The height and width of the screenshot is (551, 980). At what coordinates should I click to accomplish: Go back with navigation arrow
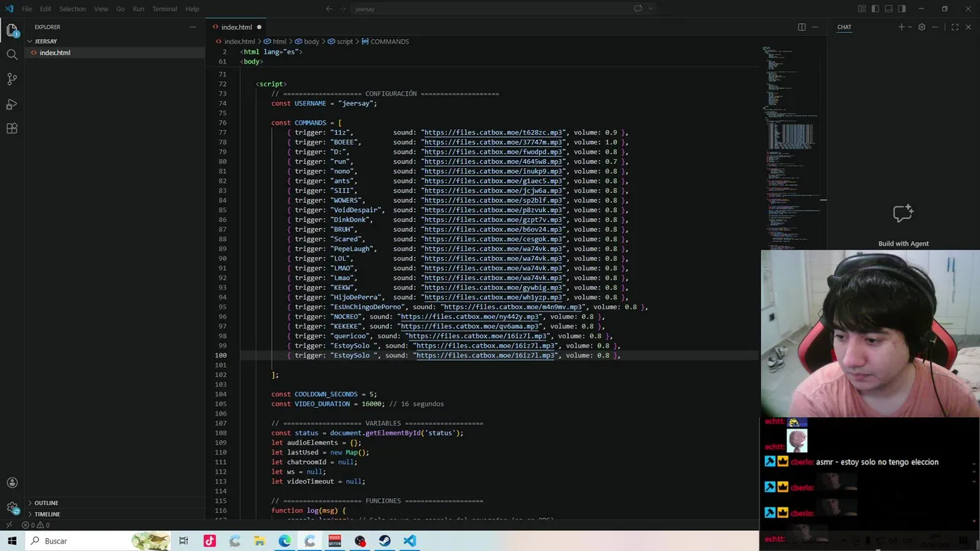point(329,9)
